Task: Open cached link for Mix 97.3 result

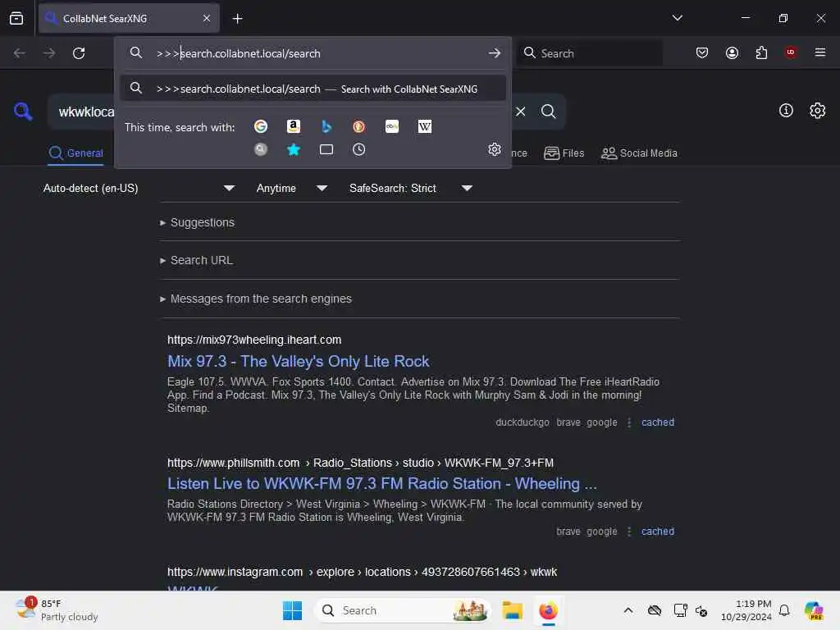Action: point(658,422)
